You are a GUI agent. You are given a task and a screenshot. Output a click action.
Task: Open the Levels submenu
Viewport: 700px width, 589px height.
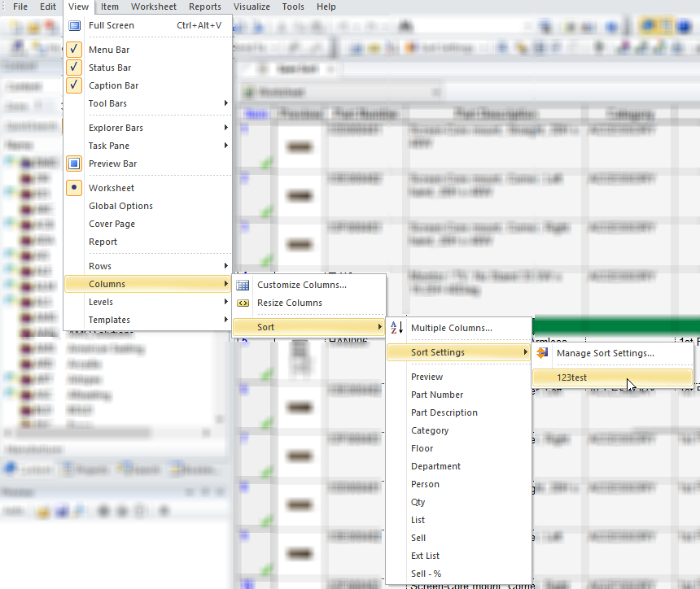coord(147,302)
